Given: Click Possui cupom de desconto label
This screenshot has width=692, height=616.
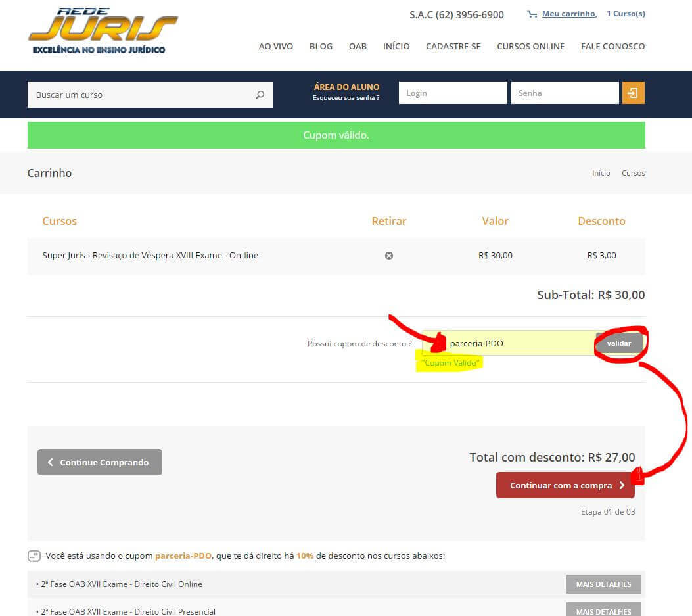Looking at the screenshot, I should [x=359, y=344].
